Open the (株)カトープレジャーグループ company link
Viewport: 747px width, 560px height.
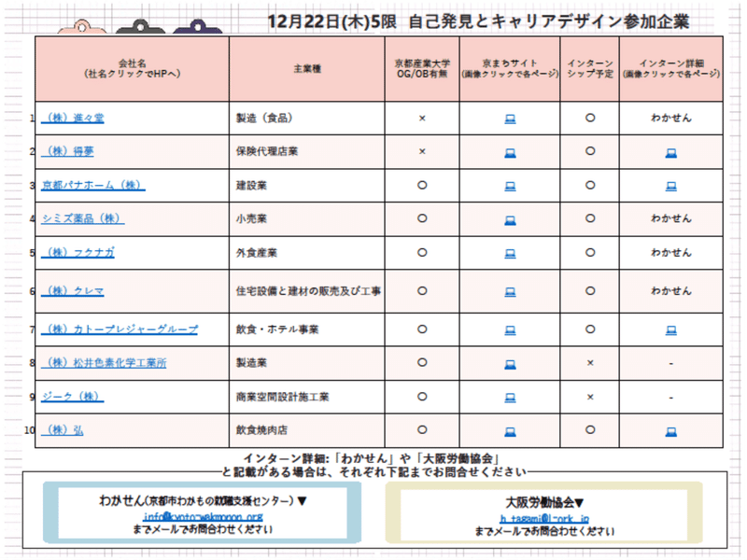[120, 329]
